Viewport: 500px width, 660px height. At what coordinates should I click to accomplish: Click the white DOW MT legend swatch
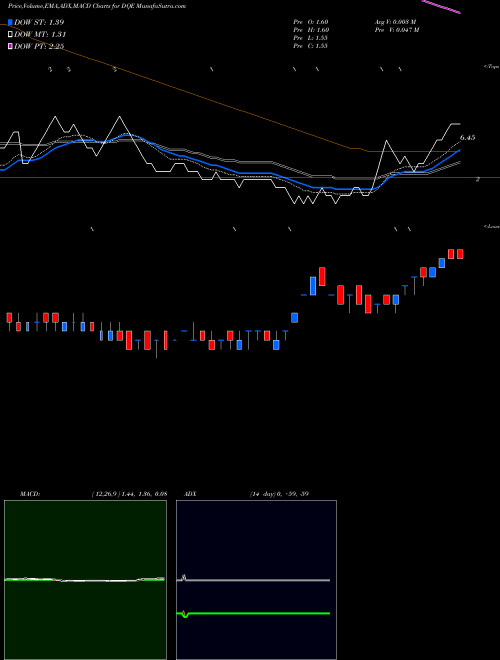[x=10, y=34]
